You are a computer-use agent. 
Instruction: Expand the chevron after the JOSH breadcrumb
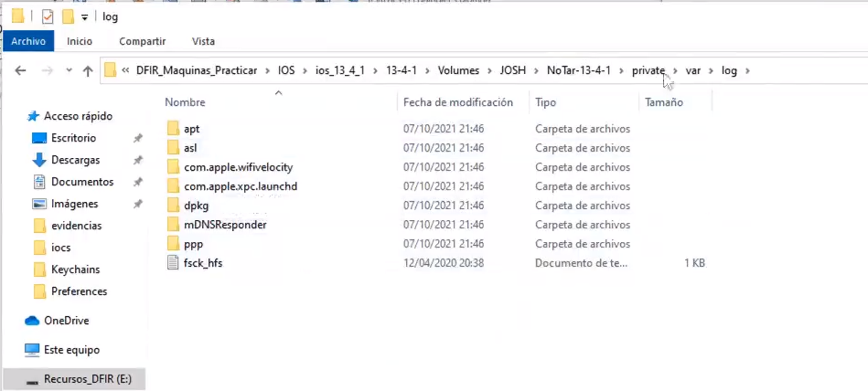point(536,70)
